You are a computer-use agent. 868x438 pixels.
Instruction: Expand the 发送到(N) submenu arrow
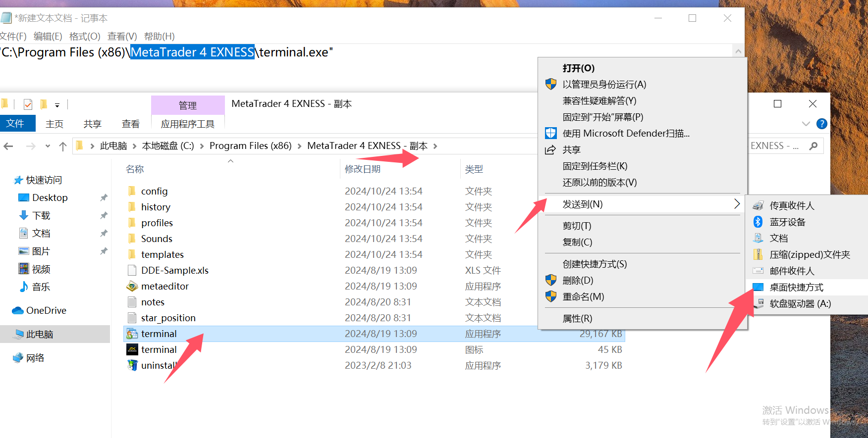(x=737, y=204)
